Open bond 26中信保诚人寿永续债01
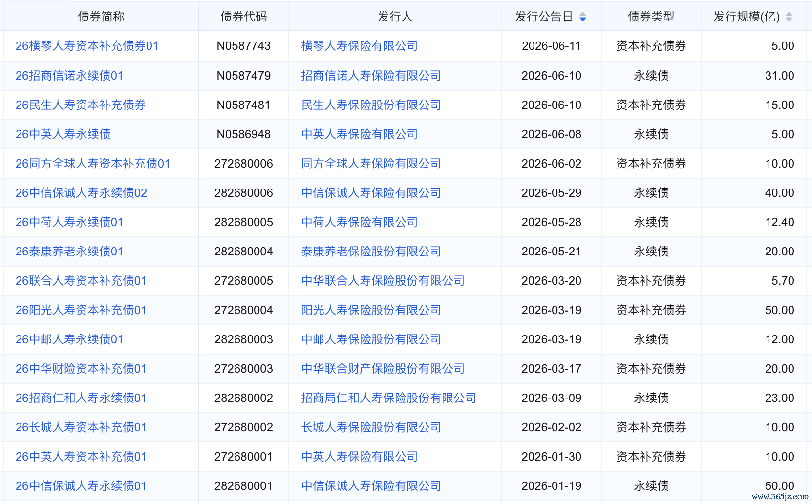 [81, 486]
